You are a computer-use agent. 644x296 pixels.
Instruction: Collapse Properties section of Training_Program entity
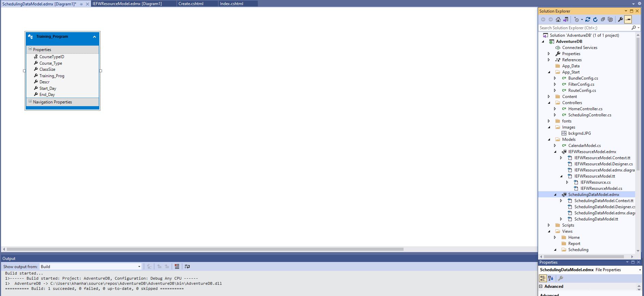30,49
